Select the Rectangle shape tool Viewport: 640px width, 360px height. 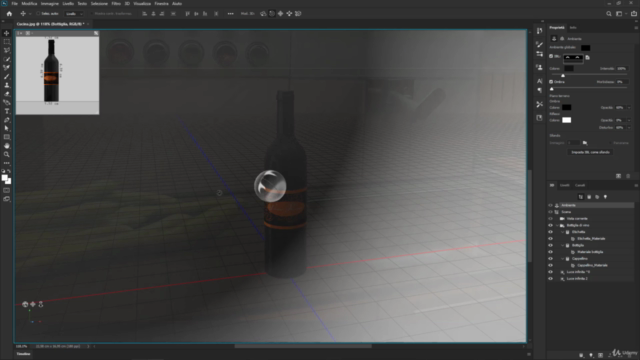coord(7,137)
